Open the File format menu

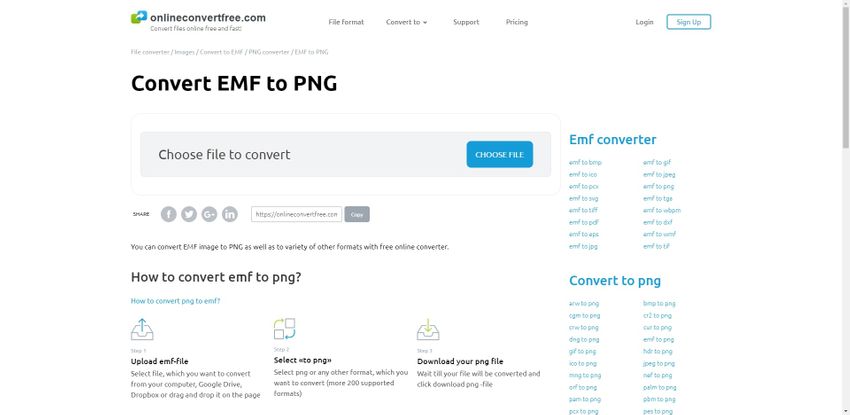[x=346, y=22]
